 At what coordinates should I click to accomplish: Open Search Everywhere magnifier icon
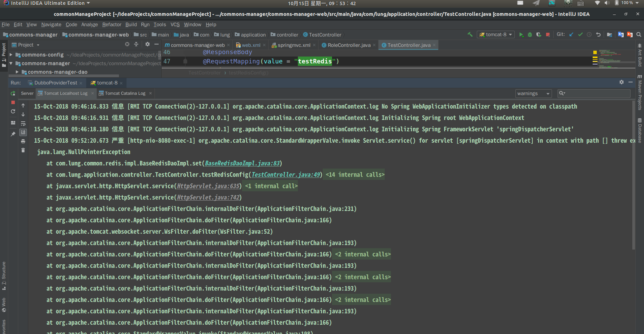[x=639, y=34]
